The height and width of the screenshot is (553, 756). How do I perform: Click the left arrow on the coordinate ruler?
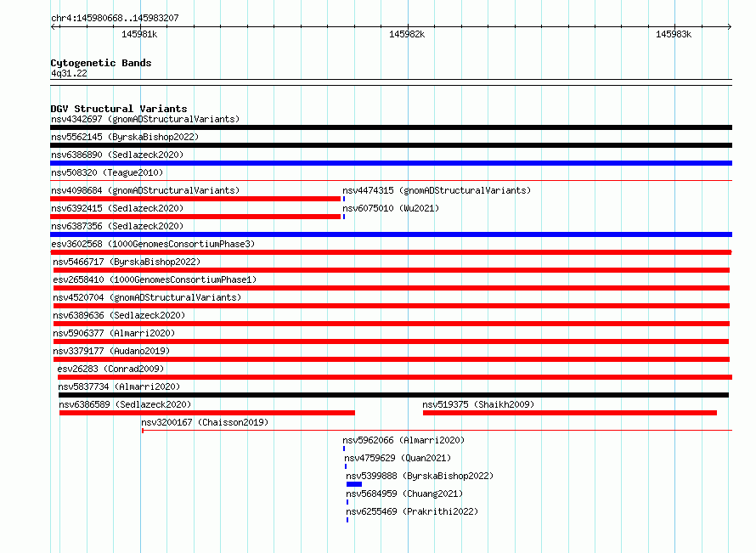pyautogui.click(x=54, y=26)
